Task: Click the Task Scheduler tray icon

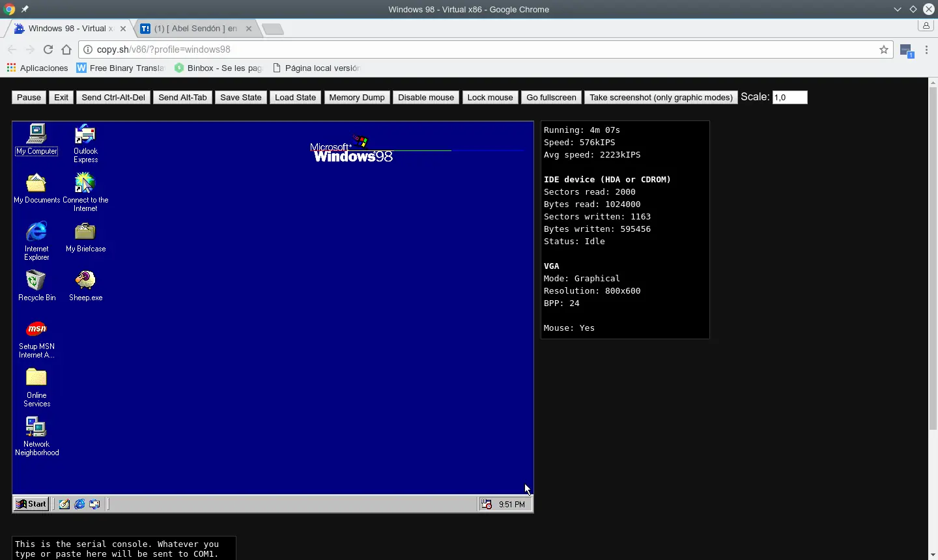Action: pos(487,504)
